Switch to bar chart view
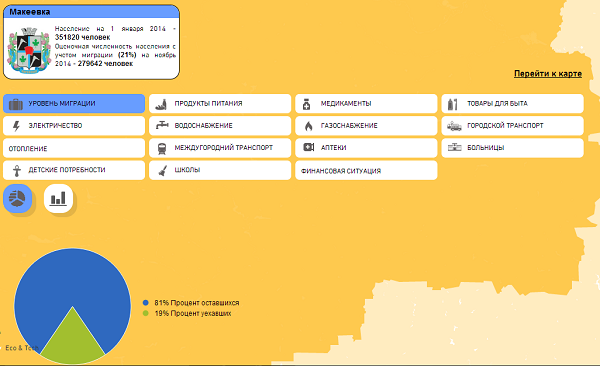Screen dimensions: 600x366 [x=58, y=198]
